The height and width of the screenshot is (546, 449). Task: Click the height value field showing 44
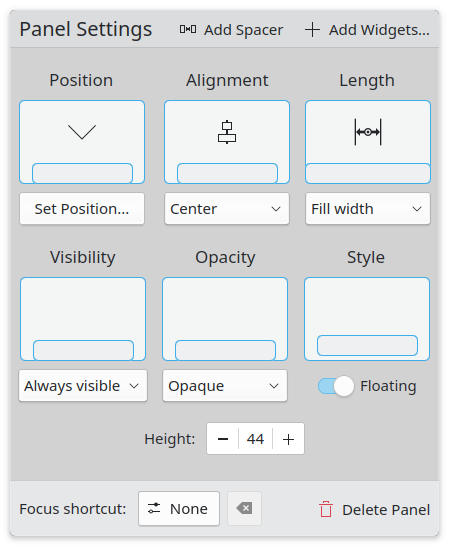point(255,439)
